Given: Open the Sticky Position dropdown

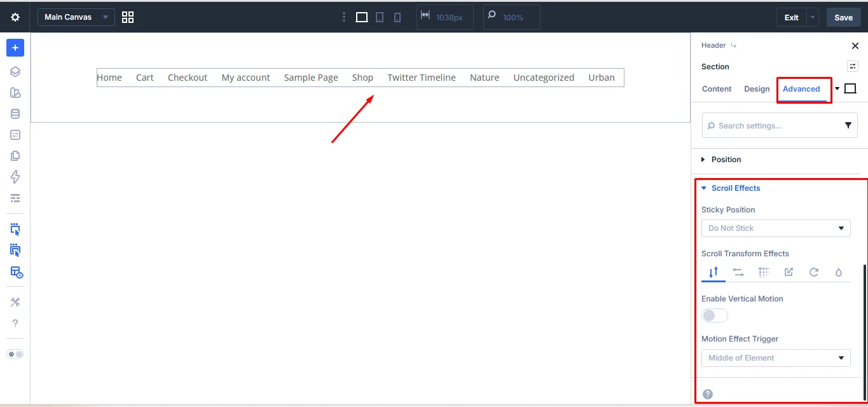Looking at the screenshot, I should click(776, 228).
